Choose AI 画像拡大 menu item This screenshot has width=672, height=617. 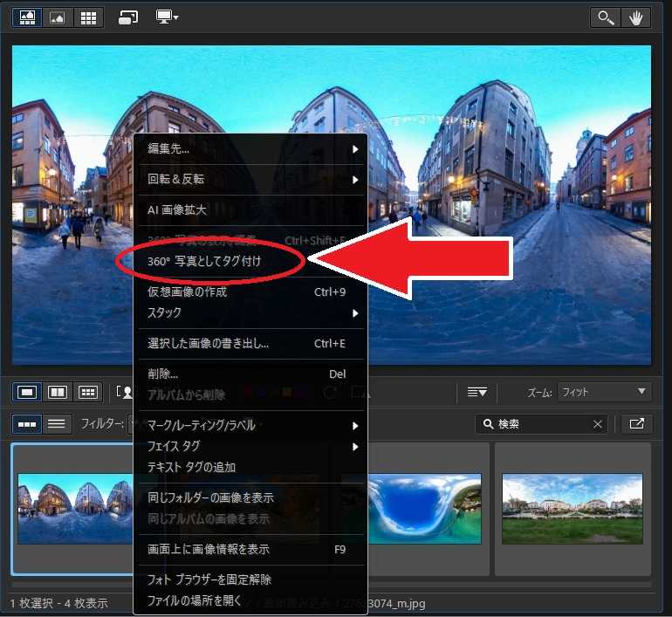point(250,210)
